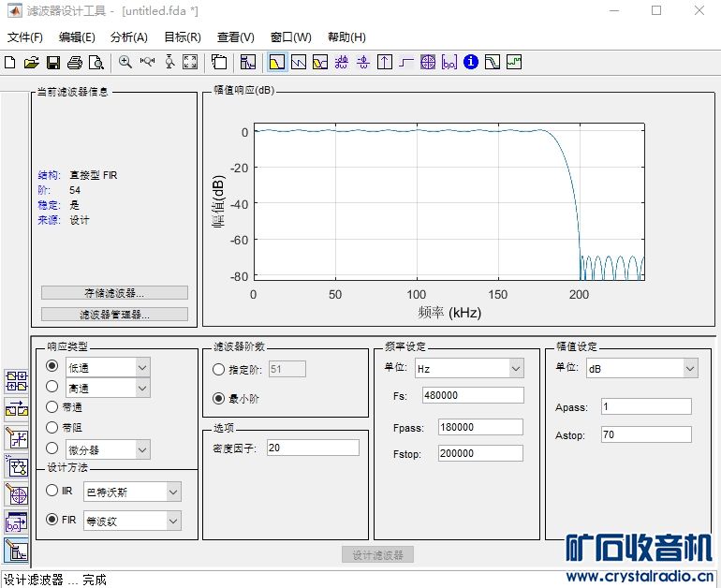The height and width of the screenshot is (588, 721).
Task: Open Print Preview from toolbar
Action: tap(96, 62)
